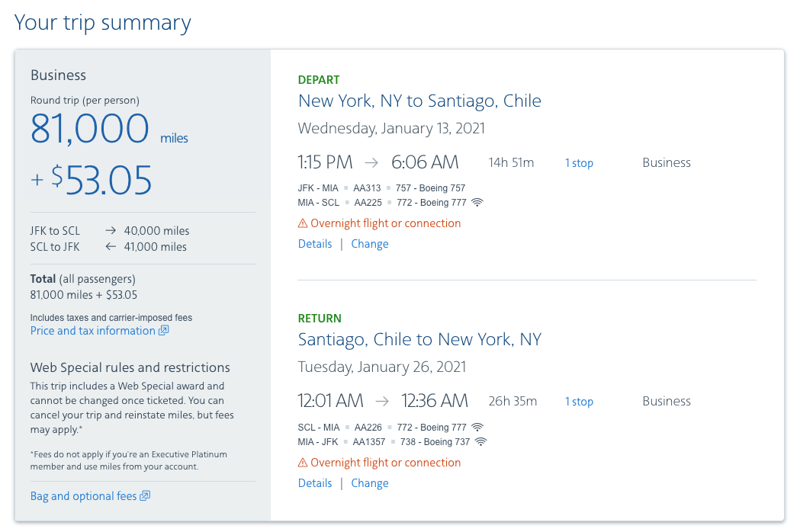Image resolution: width=800 pixels, height=532 pixels.
Task: Open Price and tax information link
Action: click(92, 331)
